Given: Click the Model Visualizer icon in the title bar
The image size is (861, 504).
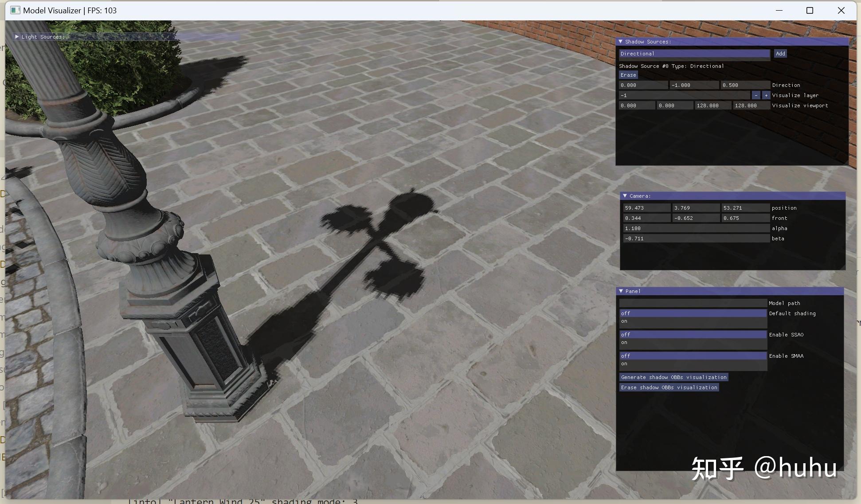Looking at the screenshot, I should click(16, 10).
